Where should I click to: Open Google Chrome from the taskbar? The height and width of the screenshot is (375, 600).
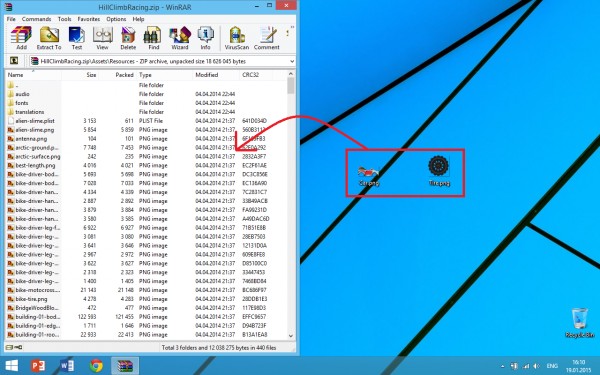[96, 365]
